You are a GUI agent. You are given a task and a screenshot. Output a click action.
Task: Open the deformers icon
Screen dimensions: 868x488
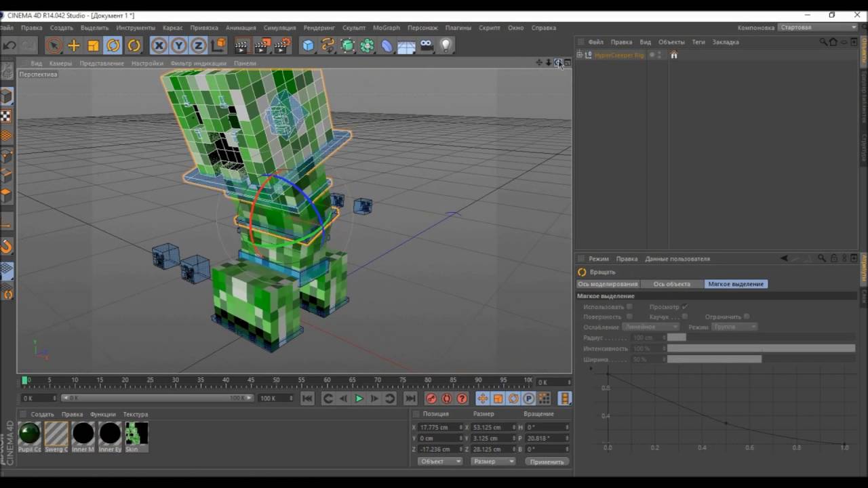click(387, 45)
